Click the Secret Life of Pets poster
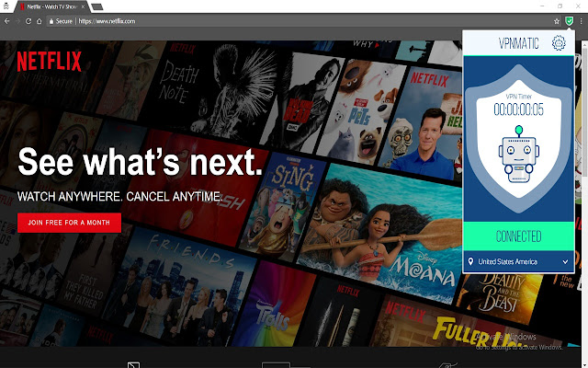Image resolution: width=588 pixels, height=368 pixels. coord(359,114)
